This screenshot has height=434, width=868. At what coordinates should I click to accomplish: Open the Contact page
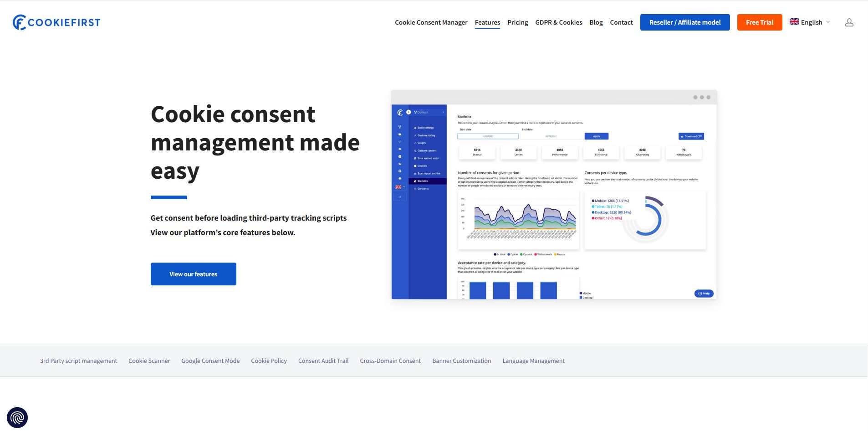621,22
